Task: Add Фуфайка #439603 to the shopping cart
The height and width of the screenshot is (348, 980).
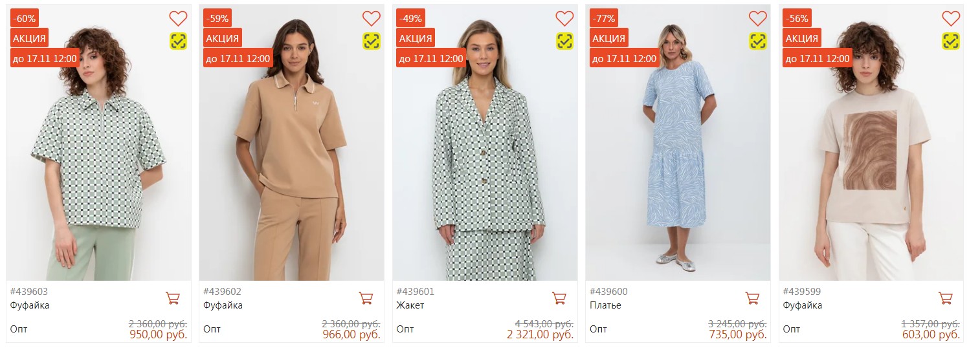Action: pyautogui.click(x=173, y=298)
